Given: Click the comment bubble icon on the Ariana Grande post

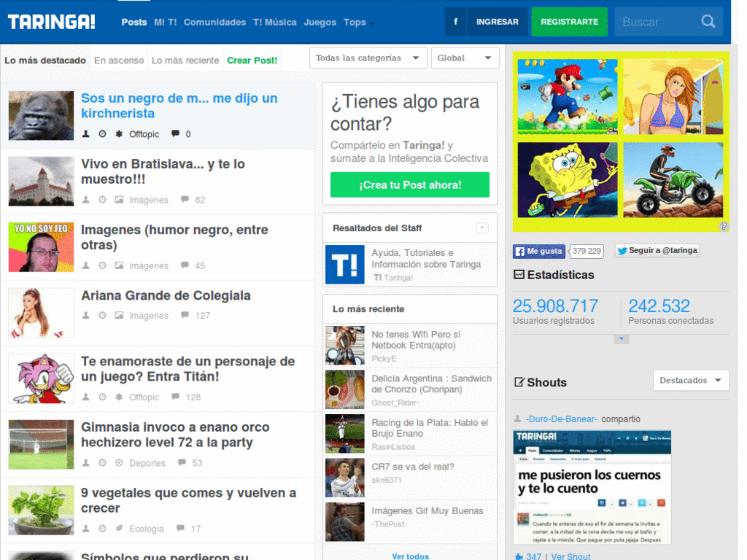Looking at the screenshot, I should click(185, 315).
